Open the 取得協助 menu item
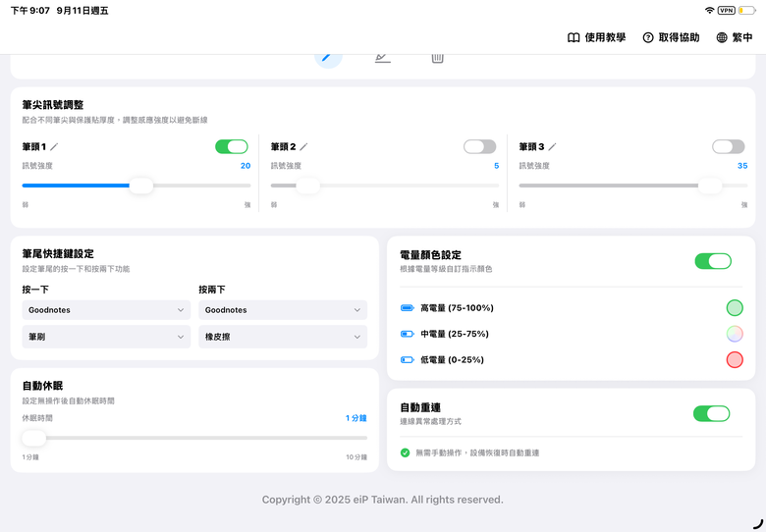 (671, 37)
